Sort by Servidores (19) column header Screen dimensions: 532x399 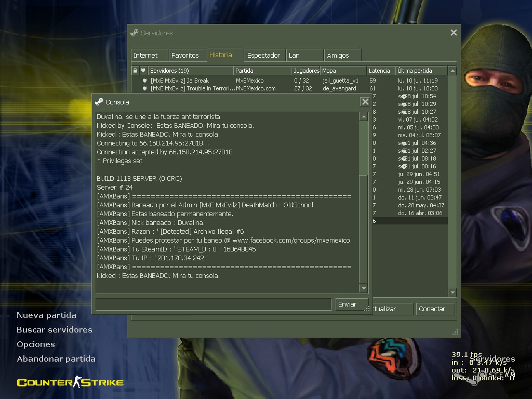pyautogui.click(x=190, y=71)
